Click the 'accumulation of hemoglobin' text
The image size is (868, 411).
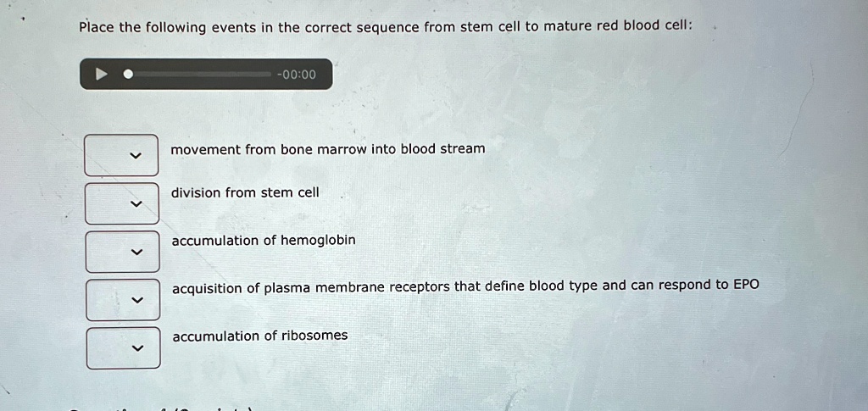[x=264, y=241]
